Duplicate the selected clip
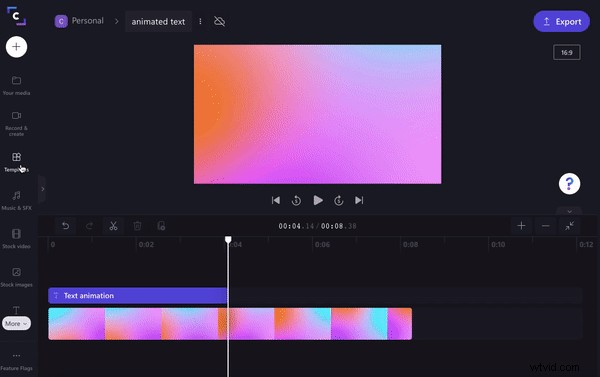600x377 pixels. point(161,226)
